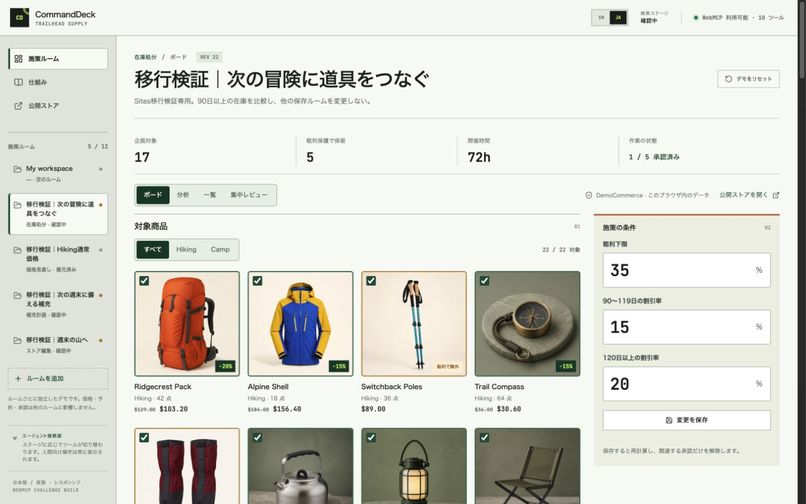Screen dimensions: 806x504
Task: Click the -15% badge on Alpine Shell
Action: [x=339, y=366]
